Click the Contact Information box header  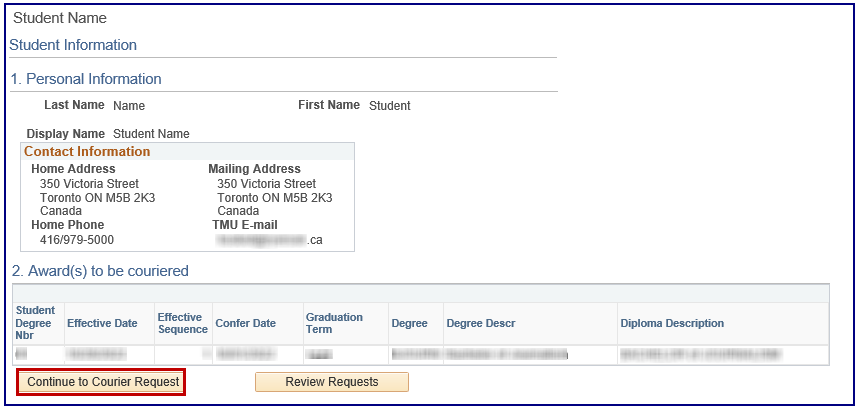(87, 152)
